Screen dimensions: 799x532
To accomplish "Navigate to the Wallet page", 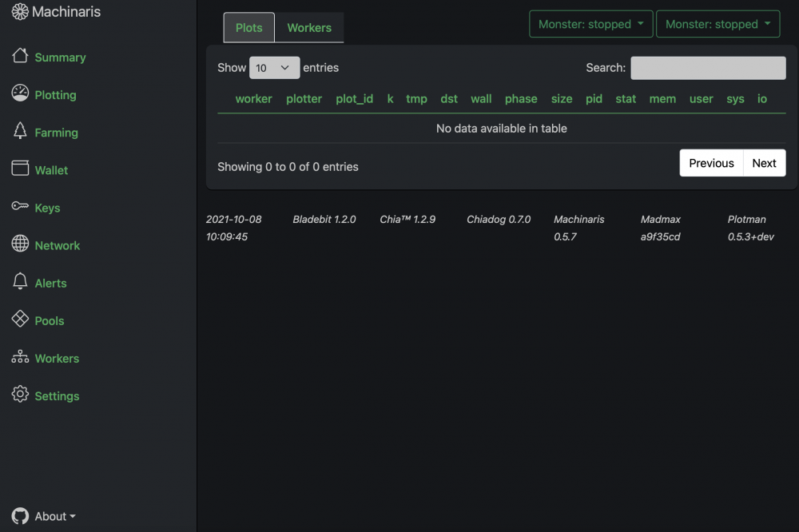I will point(51,170).
